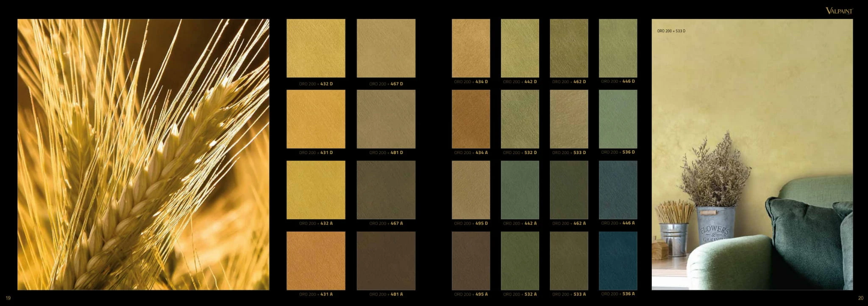This screenshot has width=868, height=306.
Task: Select the dark teal 536 A swatch
Action: point(618,261)
